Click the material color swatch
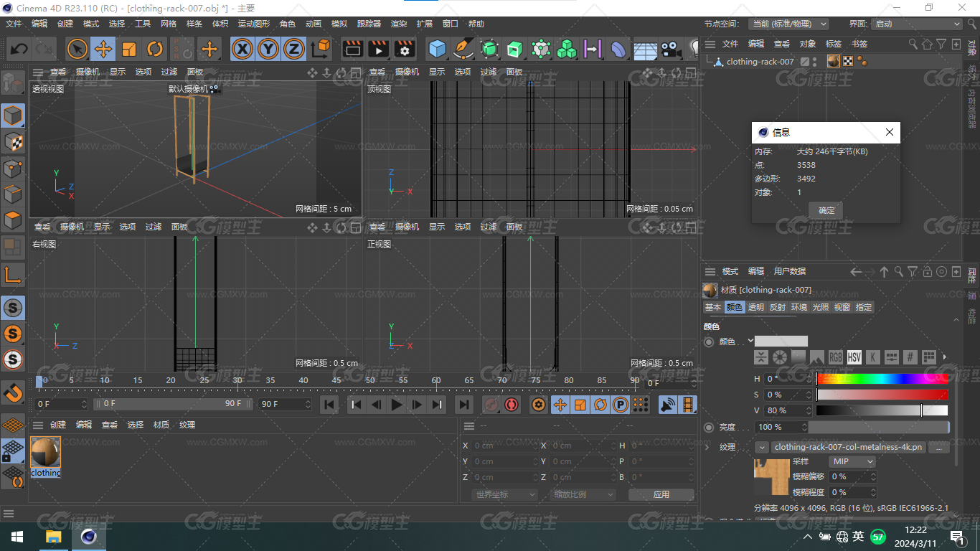This screenshot has height=551, width=980. coord(781,342)
